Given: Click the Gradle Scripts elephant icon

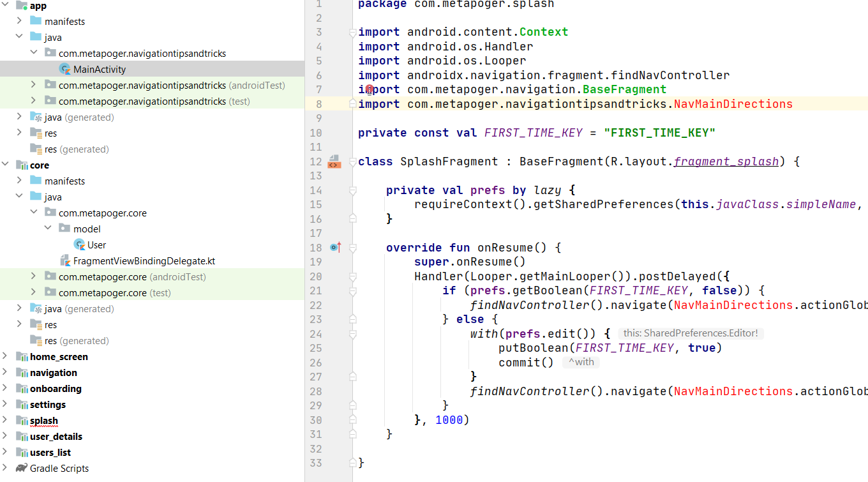Looking at the screenshot, I should click(x=21, y=468).
